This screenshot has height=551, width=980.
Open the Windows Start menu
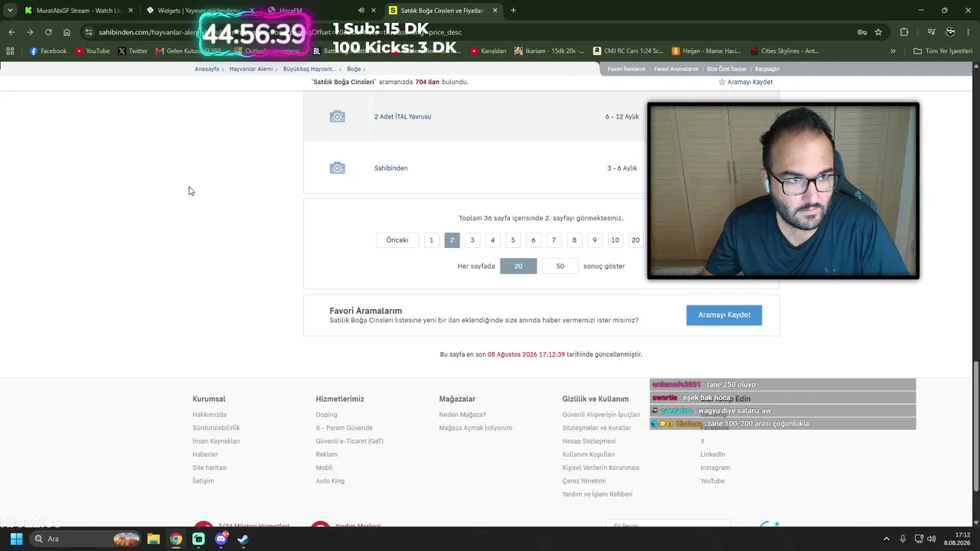point(16,539)
